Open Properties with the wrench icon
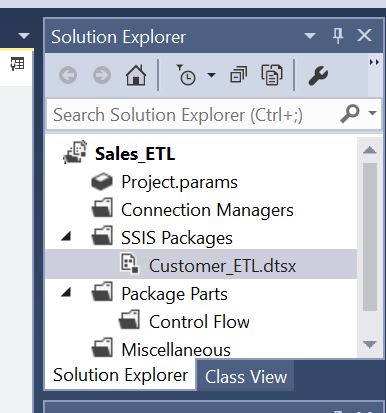 (318, 75)
